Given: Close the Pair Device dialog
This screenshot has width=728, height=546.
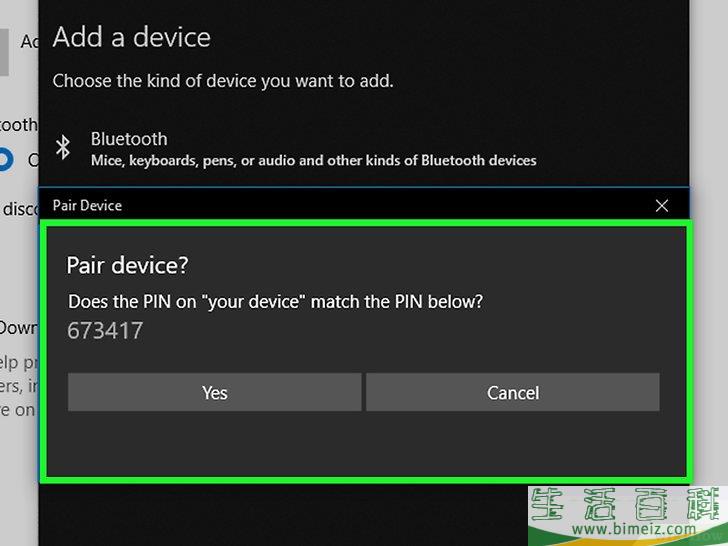Looking at the screenshot, I should (x=662, y=206).
